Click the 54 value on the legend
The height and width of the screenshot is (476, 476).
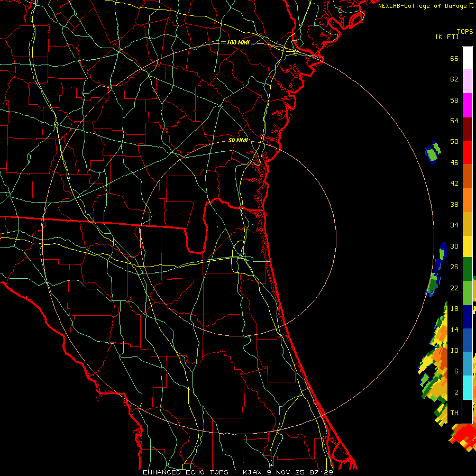[x=454, y=121]
